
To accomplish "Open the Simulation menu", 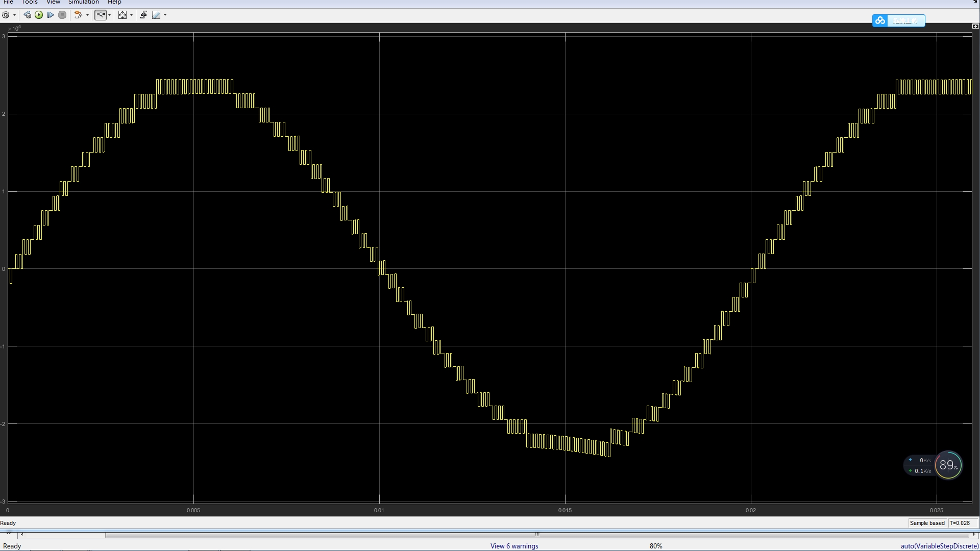I will click(84, 2).
